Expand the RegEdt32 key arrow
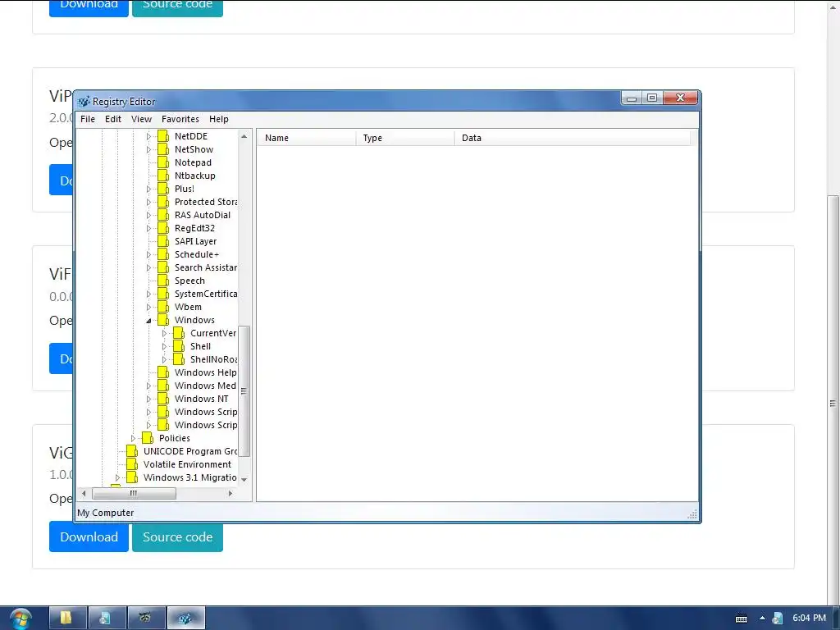Viewport: 840px width, 630px height. click(149, 228)
